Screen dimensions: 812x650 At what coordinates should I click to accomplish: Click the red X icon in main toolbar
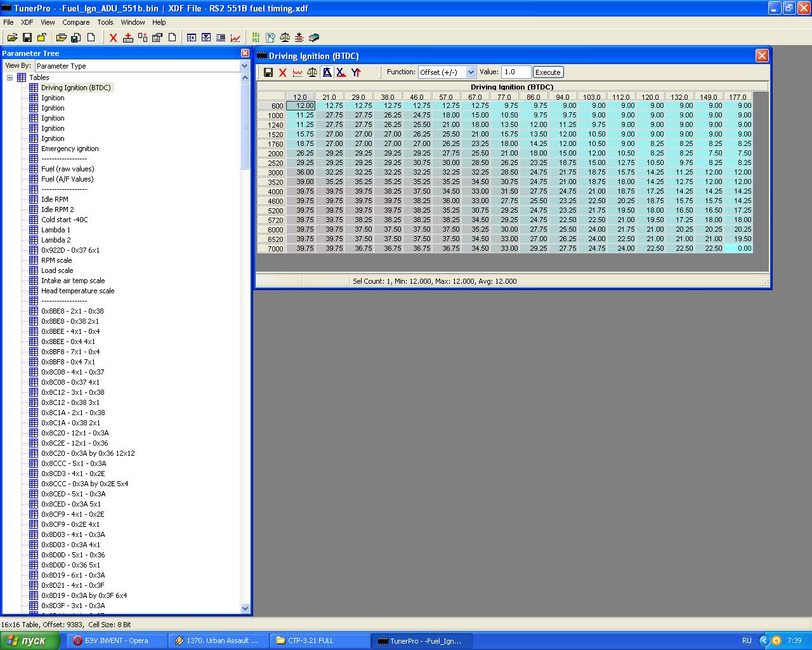(x=113, y=37)
